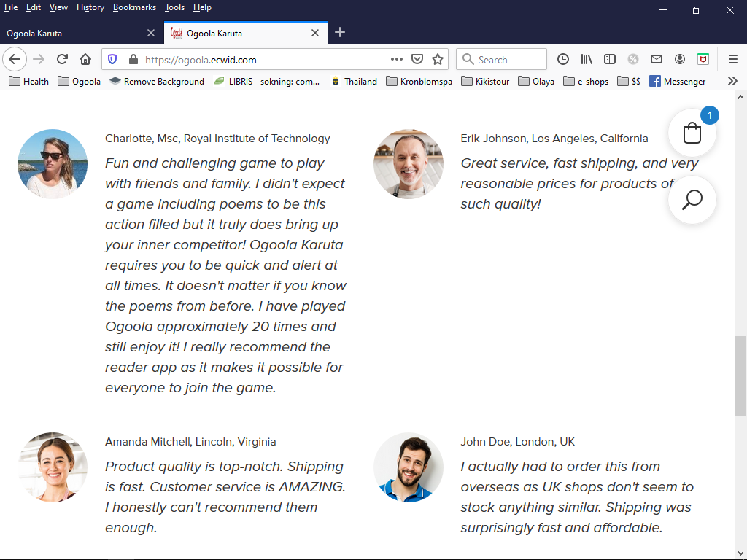
Task: Go back to the previous page
Action: pos(15,60)
